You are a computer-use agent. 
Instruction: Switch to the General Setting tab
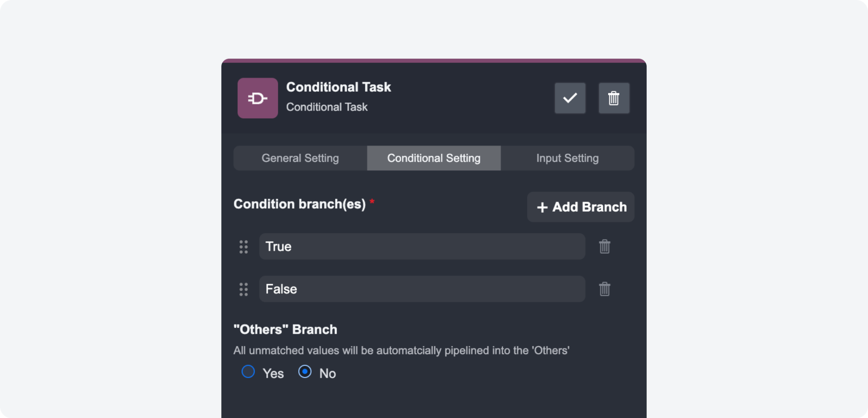300,158
